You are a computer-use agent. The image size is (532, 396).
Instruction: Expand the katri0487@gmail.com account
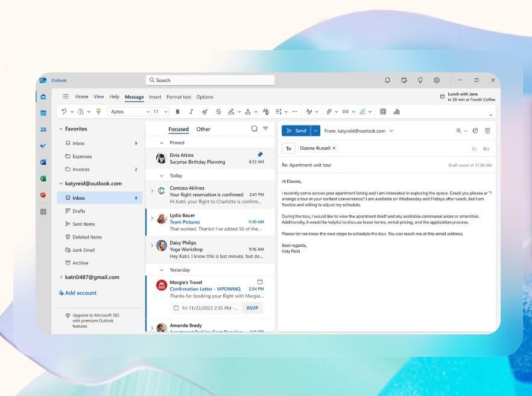pyautogui.click(x=61, y=277)
